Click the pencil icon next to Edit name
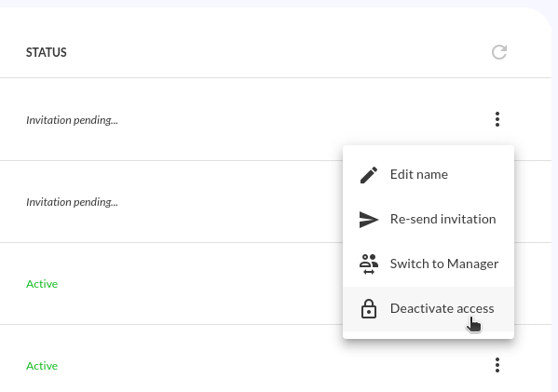 click(369, 175)
